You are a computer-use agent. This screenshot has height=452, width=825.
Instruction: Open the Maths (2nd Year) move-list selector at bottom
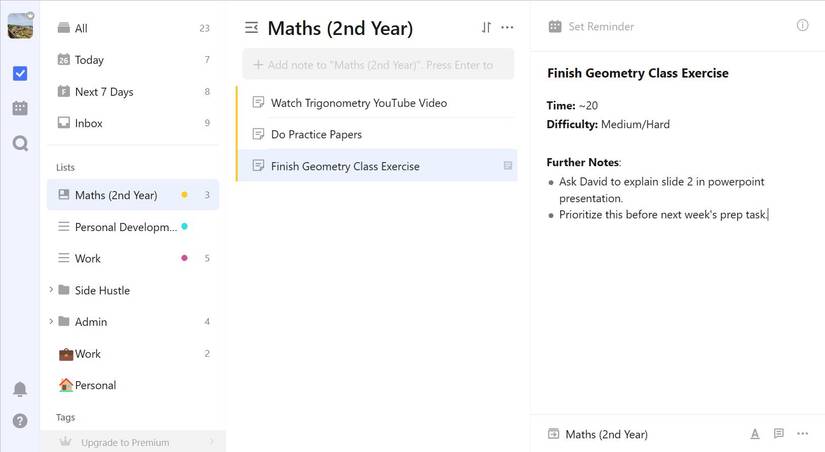[x=598, y=434]
